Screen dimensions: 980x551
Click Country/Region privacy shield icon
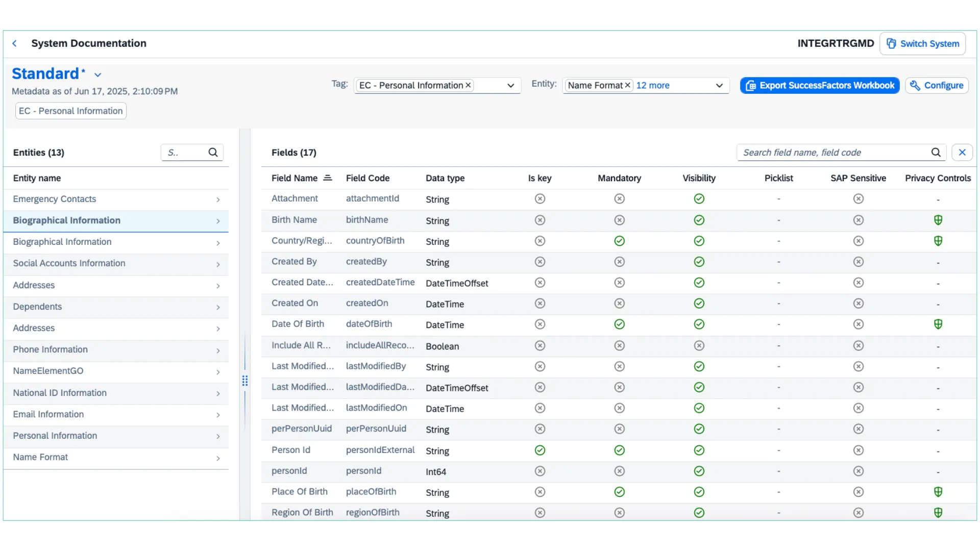(938, 241)
